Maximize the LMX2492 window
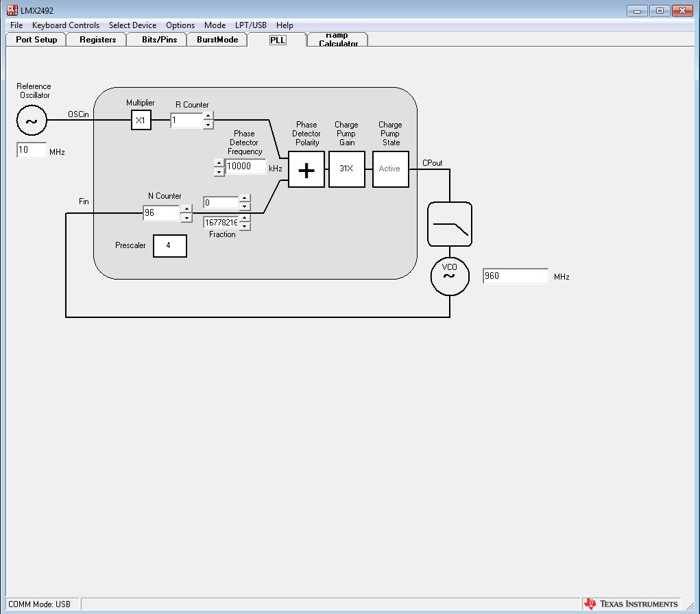Image resolution: width=700 pixels, height=614 pixels. point(660,11)
